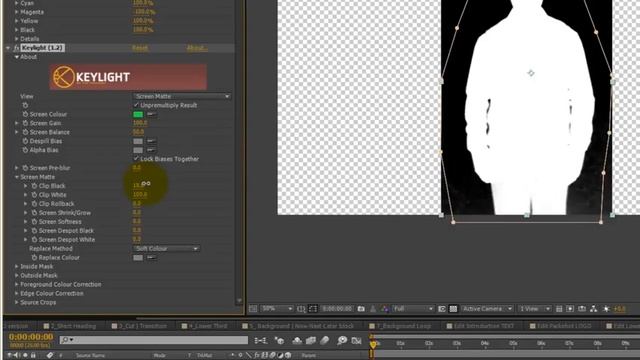
Task: Toggle the Keylight fx effect switch
Action: [16, 48]
